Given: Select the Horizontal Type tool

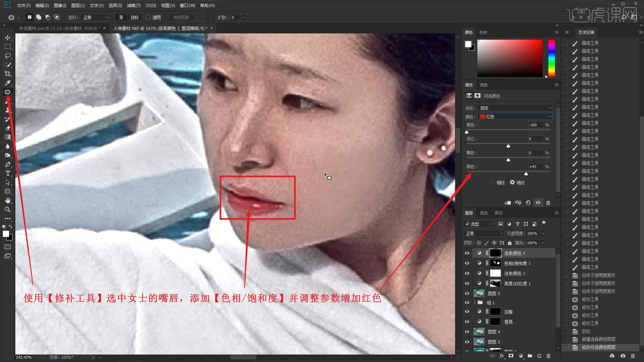Looking at the screenshot, I should [7, 173].
